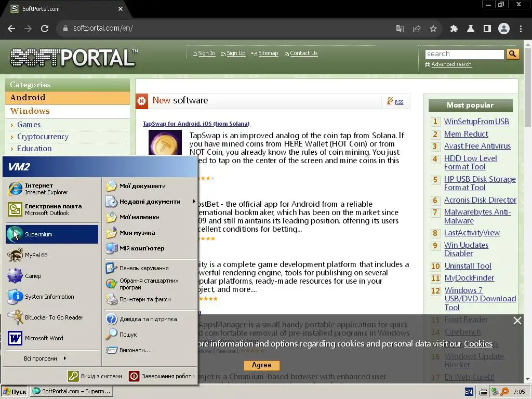Open the Avast Free Antivirus link

[477, 146]
